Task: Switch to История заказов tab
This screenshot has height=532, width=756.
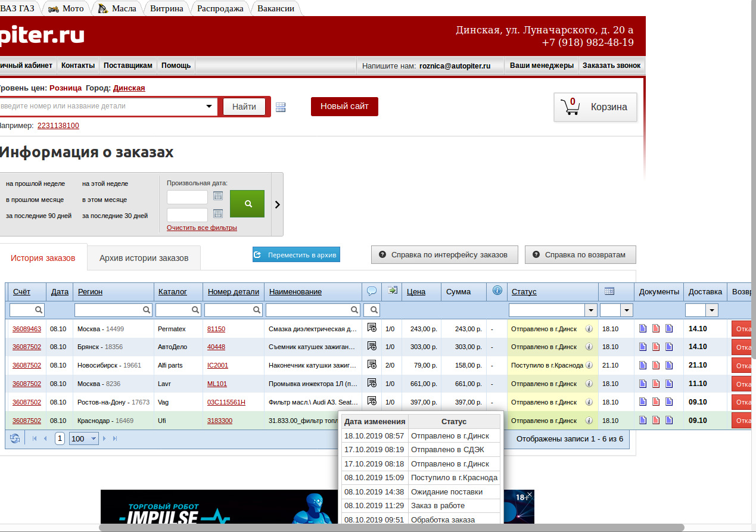Action: click(x=43, y=258)
